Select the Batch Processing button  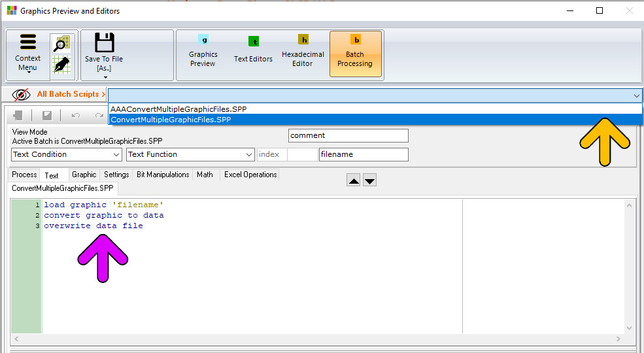[x=355, y=54]
